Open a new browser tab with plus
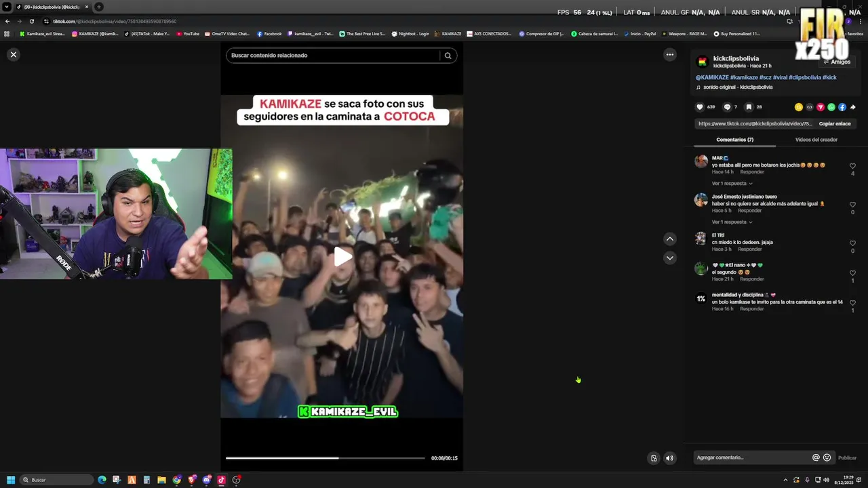 click(x=99, y=7)
